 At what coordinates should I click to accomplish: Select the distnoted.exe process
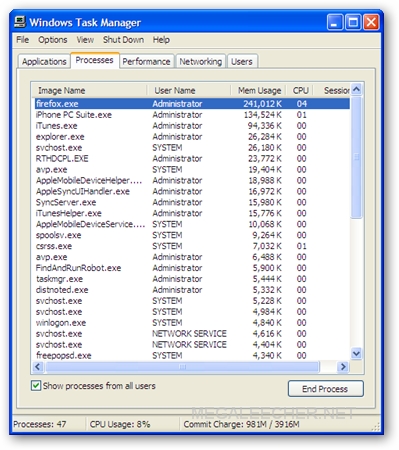192,290
